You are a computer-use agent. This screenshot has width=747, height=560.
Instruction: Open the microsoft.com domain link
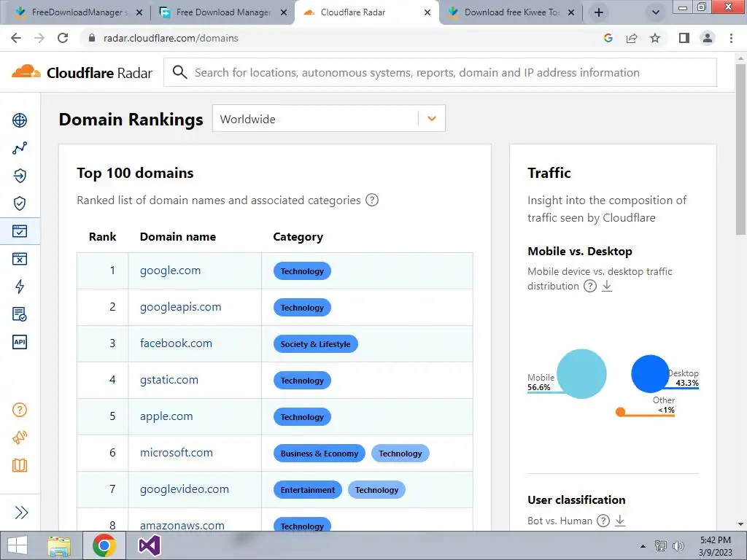(177, 453)
